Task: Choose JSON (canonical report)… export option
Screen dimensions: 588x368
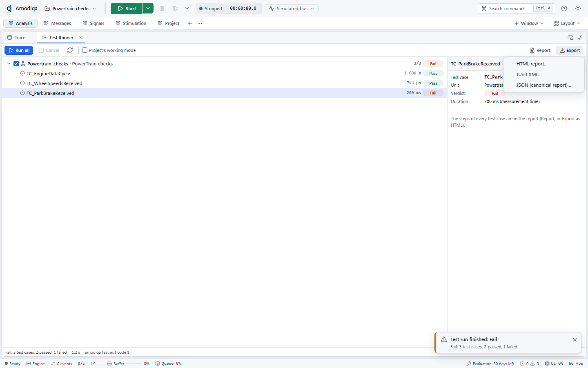Action: 544,85
